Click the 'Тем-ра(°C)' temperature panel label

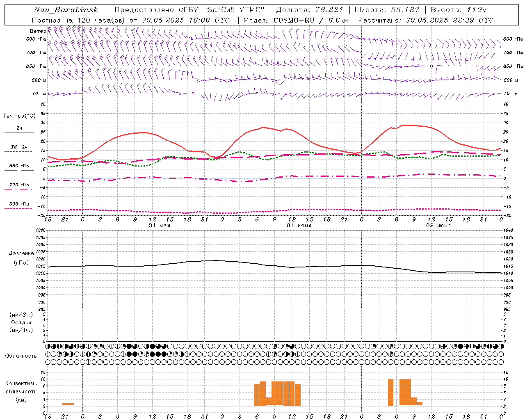pos(19,116)
